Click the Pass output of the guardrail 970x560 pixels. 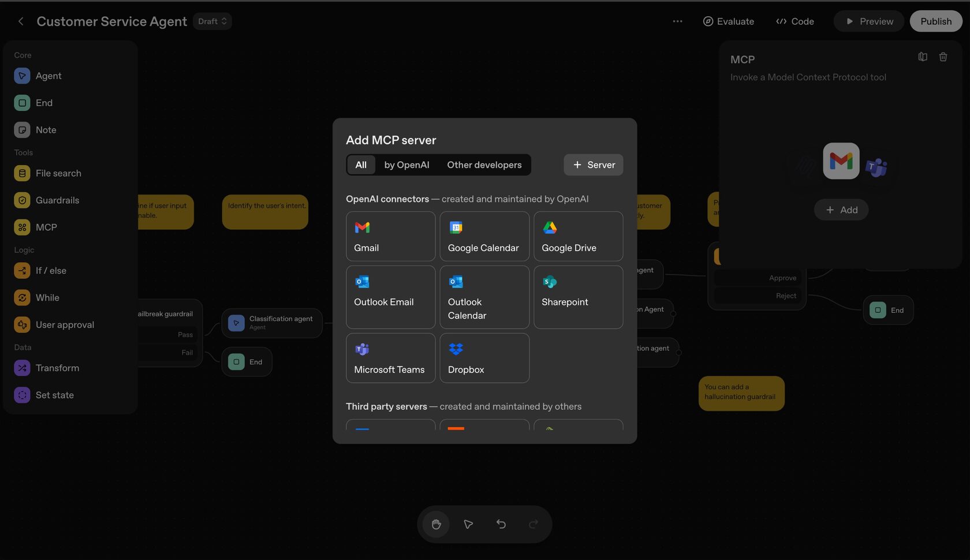pyautogui.click(x=185, y=335)
